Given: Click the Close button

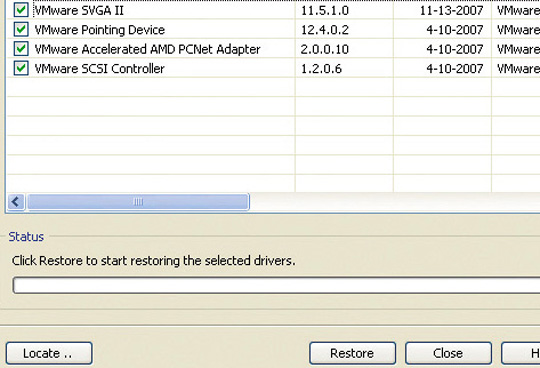Looking at the screenshot, I should click(448, 353).
